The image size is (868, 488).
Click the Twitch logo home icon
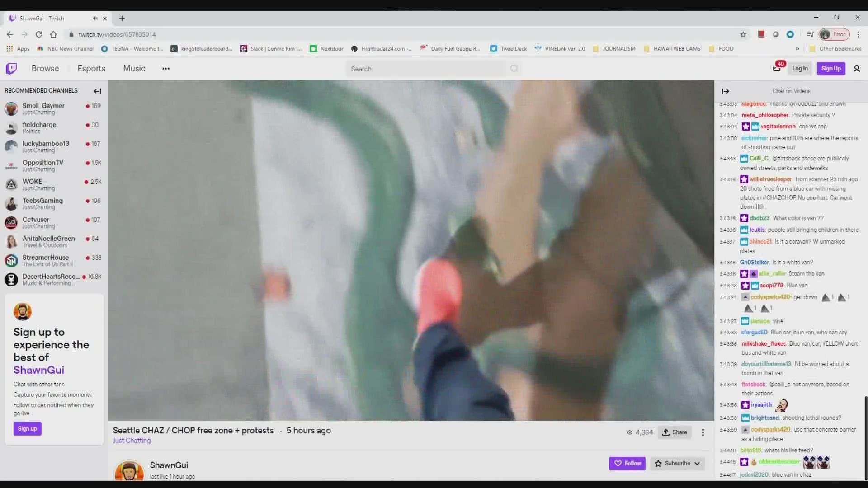click(x=11, y=69)
